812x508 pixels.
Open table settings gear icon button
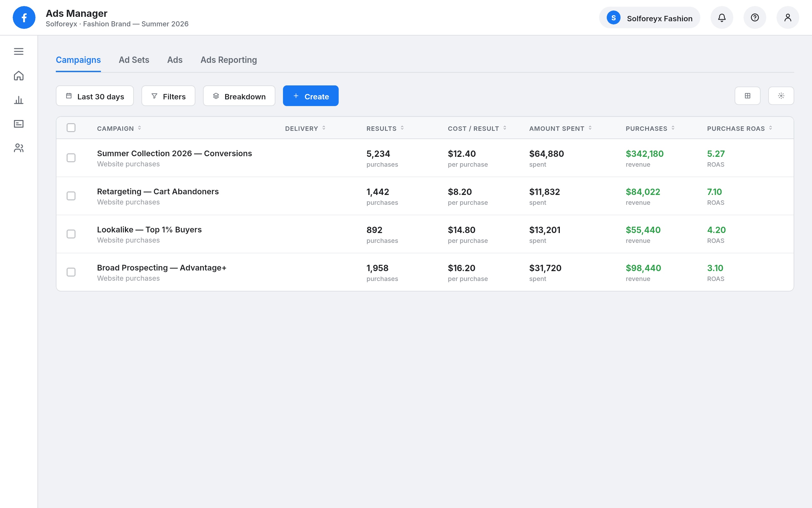[x=781, y=96]
